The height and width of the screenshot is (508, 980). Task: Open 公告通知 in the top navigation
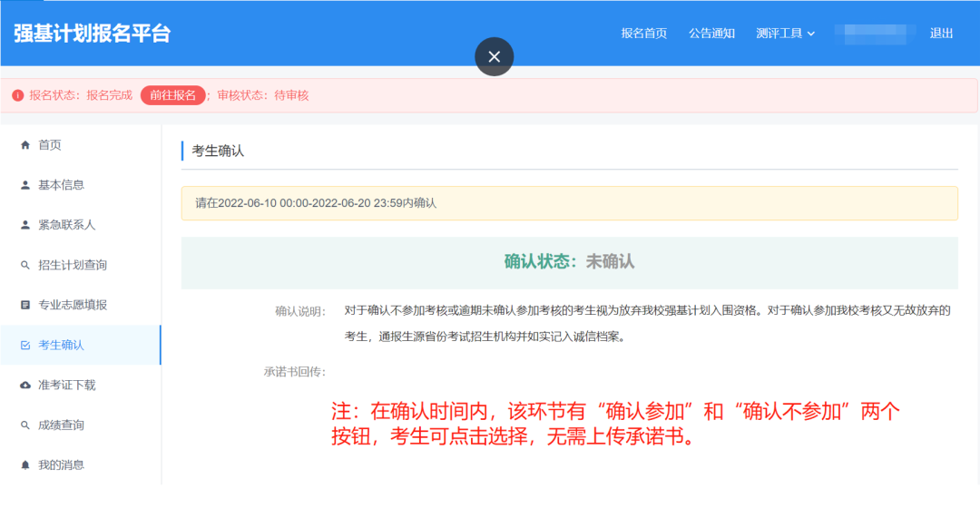(711, 34)
